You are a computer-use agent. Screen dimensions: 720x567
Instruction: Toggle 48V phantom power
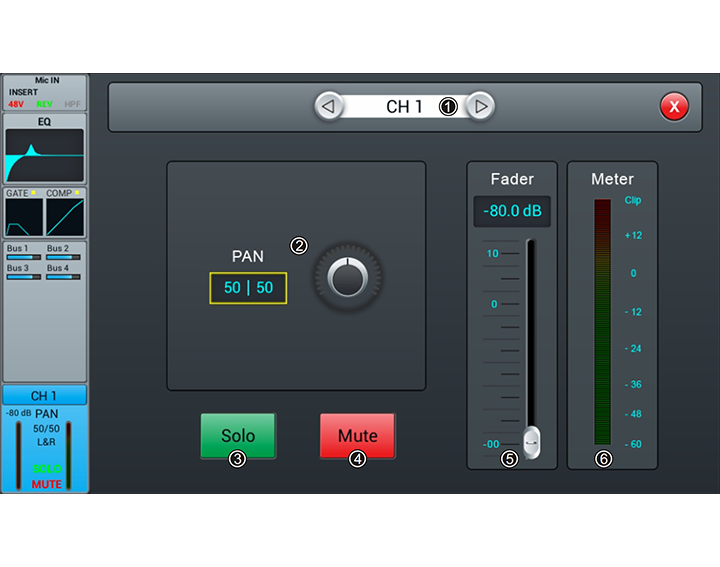(x=16, y=103)
